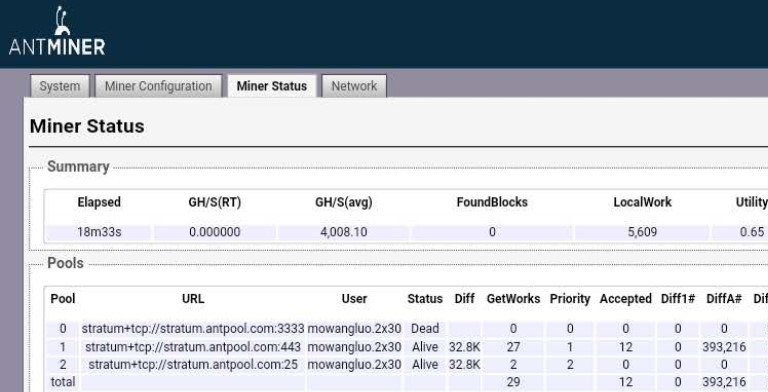Viewport: 768px width, 392px height.
Task: Select the Dead status of pool 0
Action: [425, 328]
